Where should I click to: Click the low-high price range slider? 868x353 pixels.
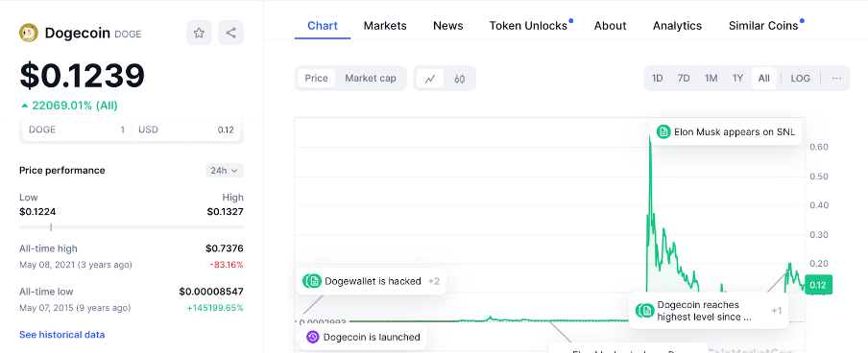[x=132, y=226]
